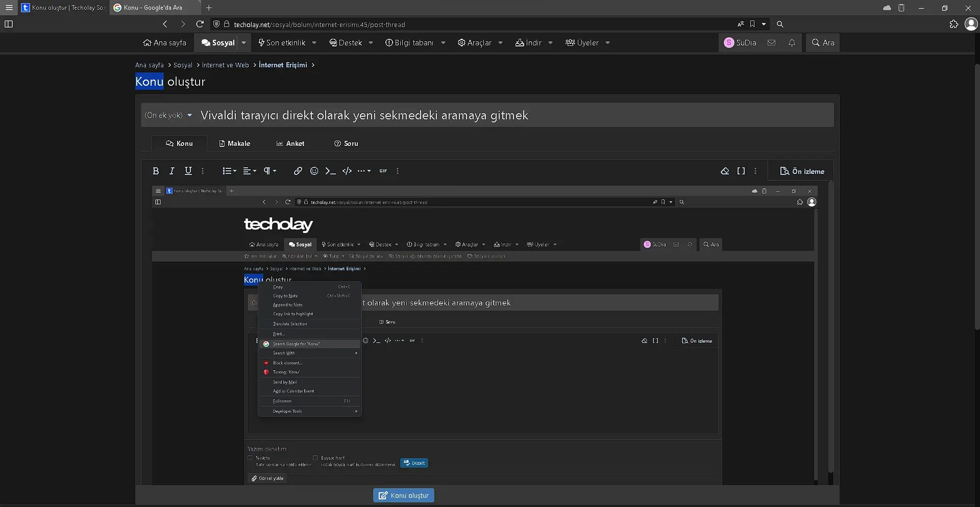Open the messages envelope icon
The height and width of the screenshot is (507, 980).
[x=771, y=43]
